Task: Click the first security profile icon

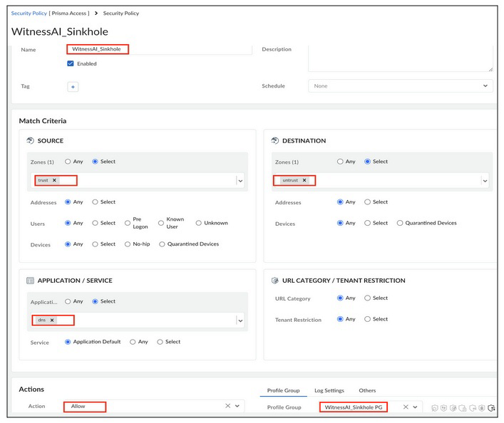Action: tap(435, 407)
